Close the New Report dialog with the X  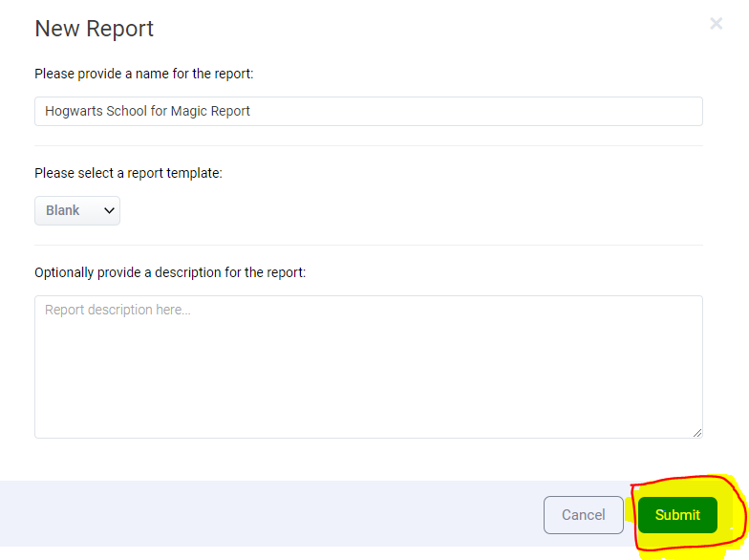(x=716, y=24)
